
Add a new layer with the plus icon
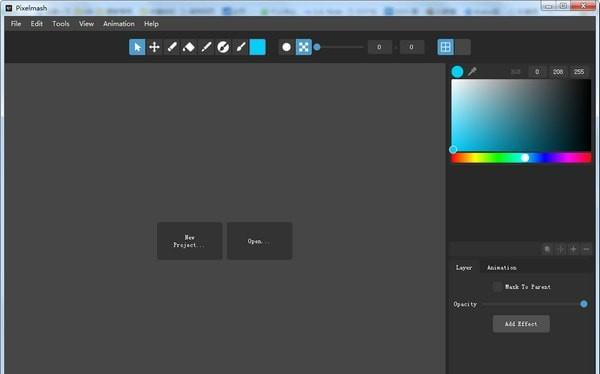tap(573, 249)
